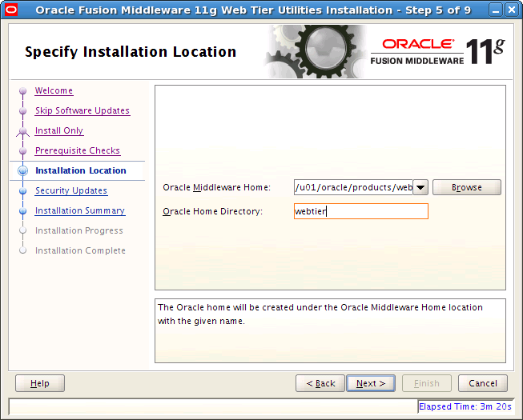Click the Installation Complete bullet icon
This screenshot has height=420, width=523.
point(22,250)
